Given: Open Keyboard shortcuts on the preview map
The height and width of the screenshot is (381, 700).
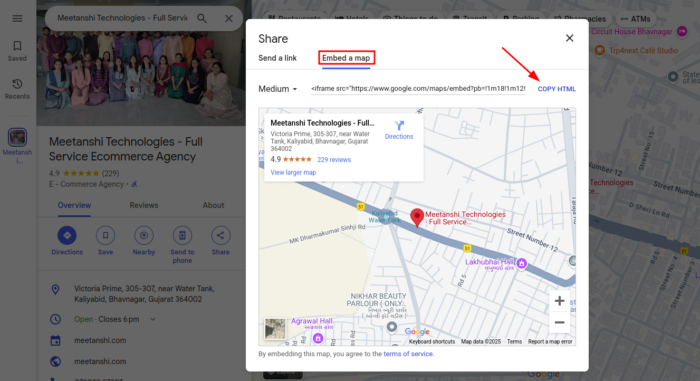Looking at the screenshot, I should (x=432, y=342).
